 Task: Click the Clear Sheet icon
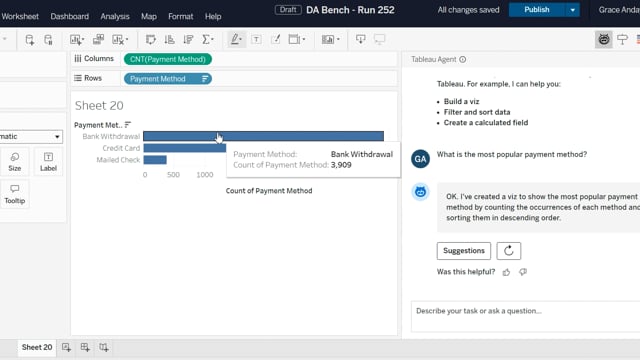point(118,40)
